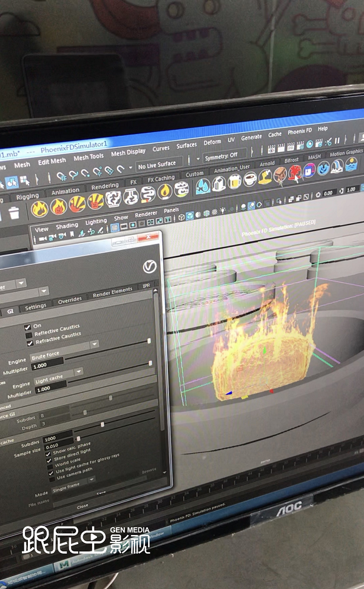Open the Cache menu

click(275, 134)
